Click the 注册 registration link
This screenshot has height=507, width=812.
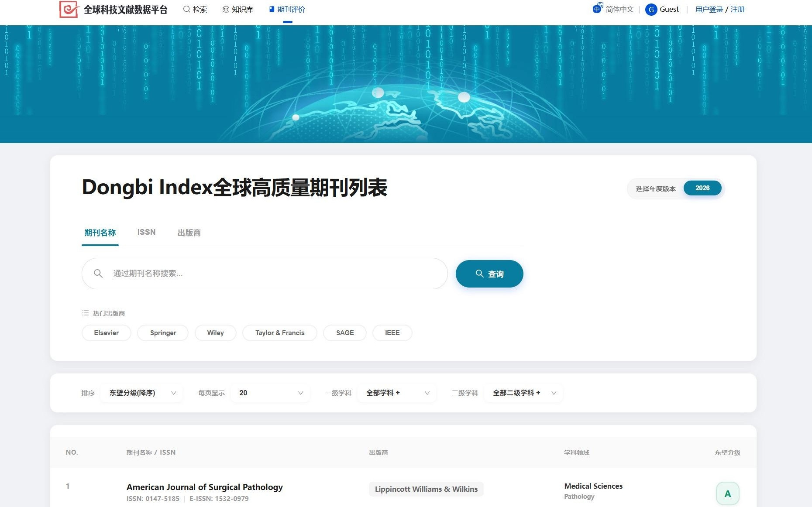[x=737, y=9]
